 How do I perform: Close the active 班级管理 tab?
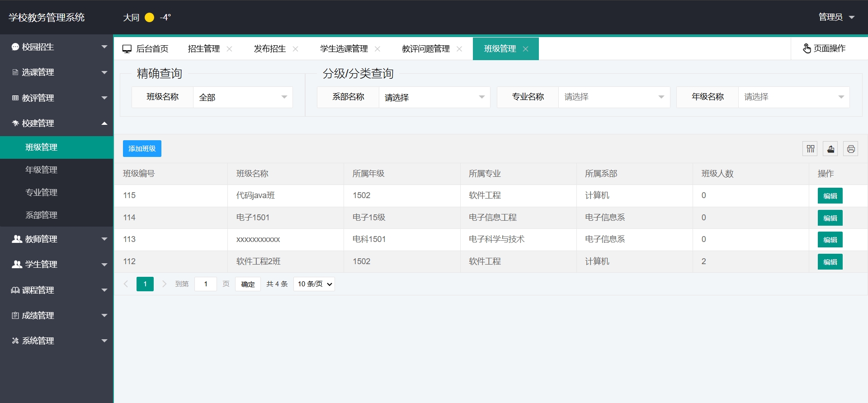[x=525, y=49]
